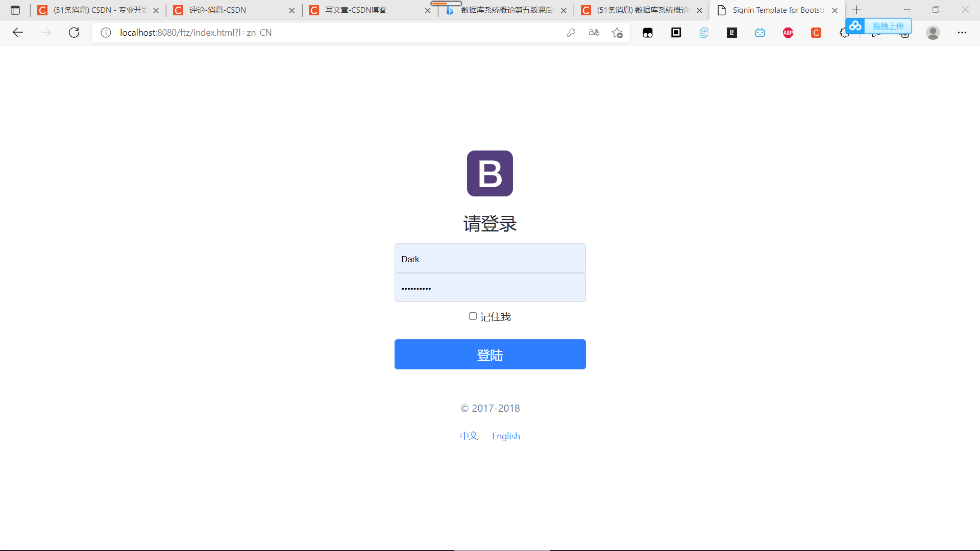Close the 数据库系统概论第五版 Bing tab
980x551 pixels.
point(563,10)
